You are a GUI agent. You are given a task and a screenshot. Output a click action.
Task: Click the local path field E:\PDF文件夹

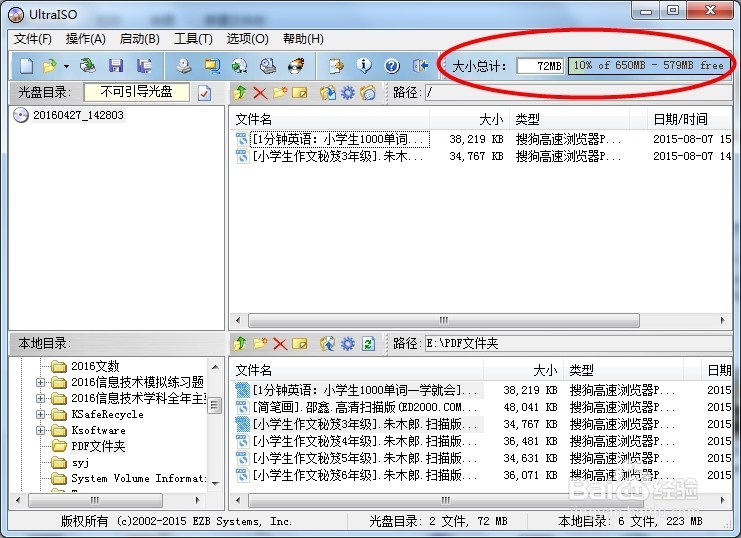pyautogui.click(x=578, y=344)
